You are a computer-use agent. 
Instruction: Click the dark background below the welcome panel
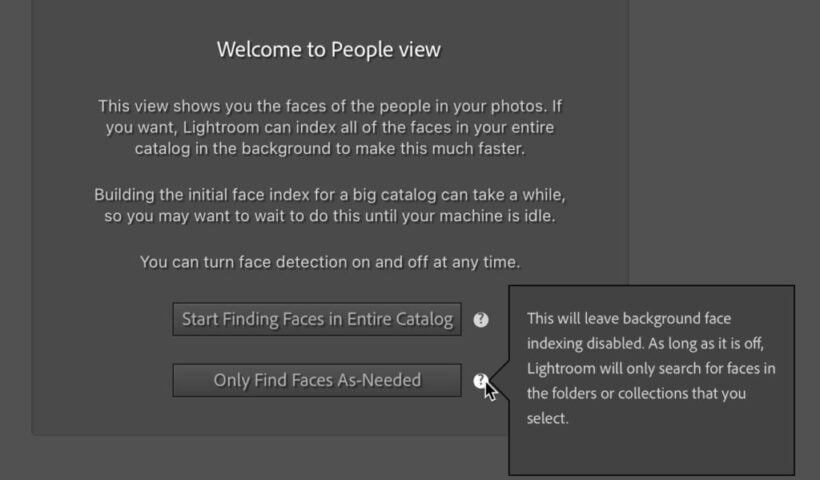250,458
